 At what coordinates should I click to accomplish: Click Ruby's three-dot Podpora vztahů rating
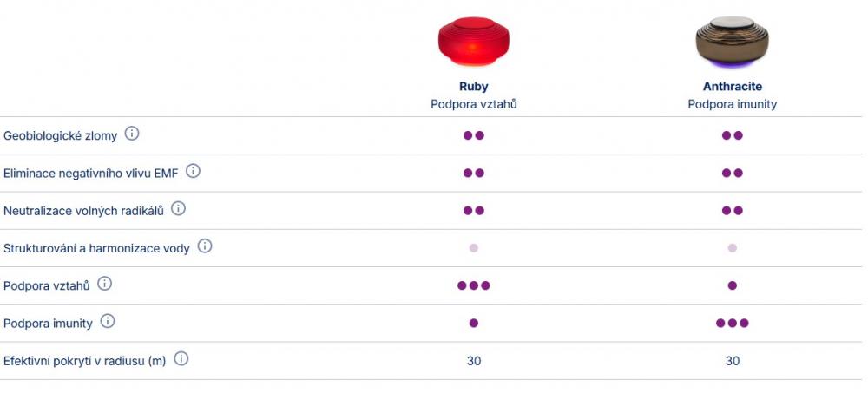pos(473,285)
